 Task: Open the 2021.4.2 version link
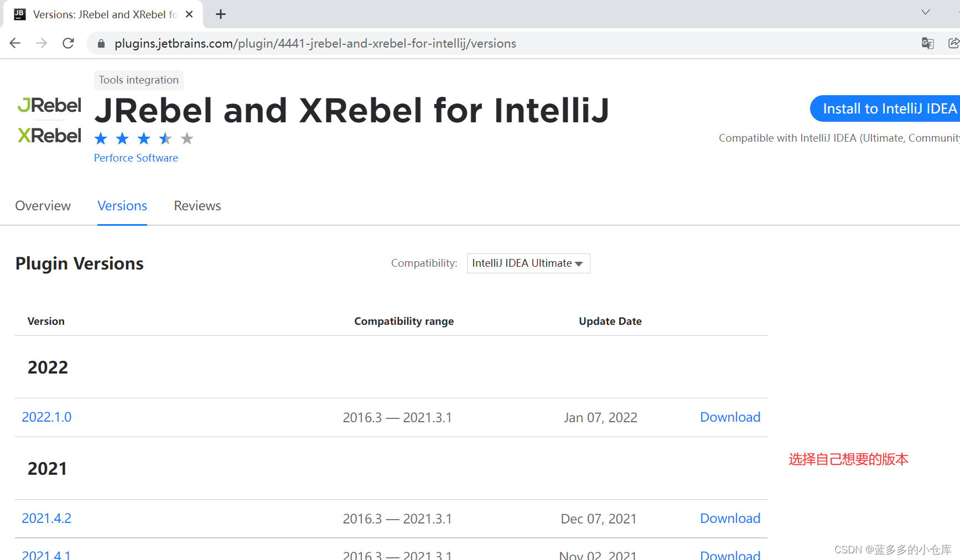tap(46, 518)
